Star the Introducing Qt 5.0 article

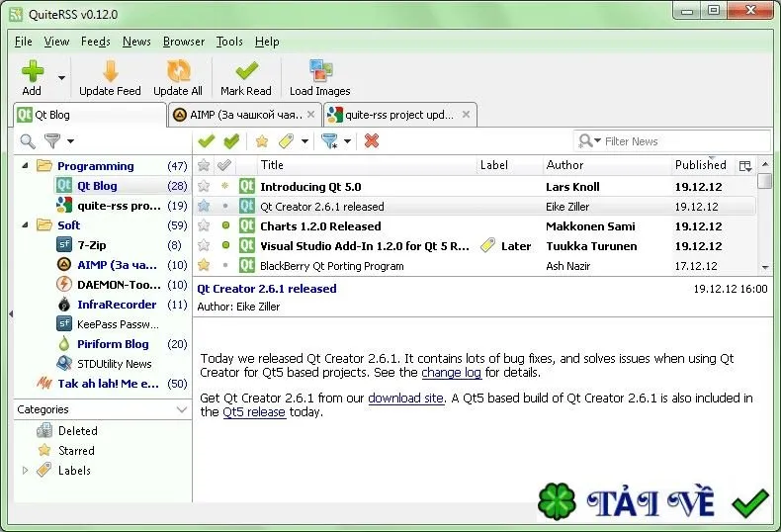point(204,186)
